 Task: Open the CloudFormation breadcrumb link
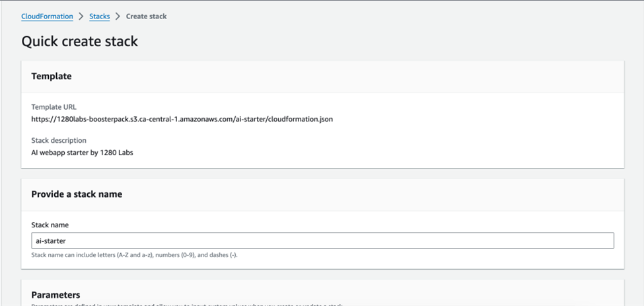47,17
